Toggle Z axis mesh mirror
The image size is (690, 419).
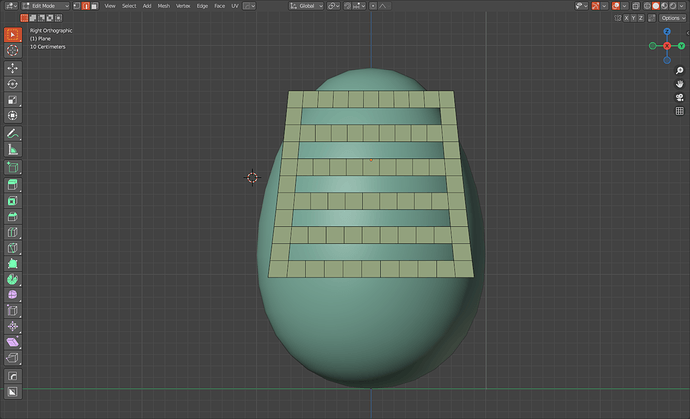point(641,18)
